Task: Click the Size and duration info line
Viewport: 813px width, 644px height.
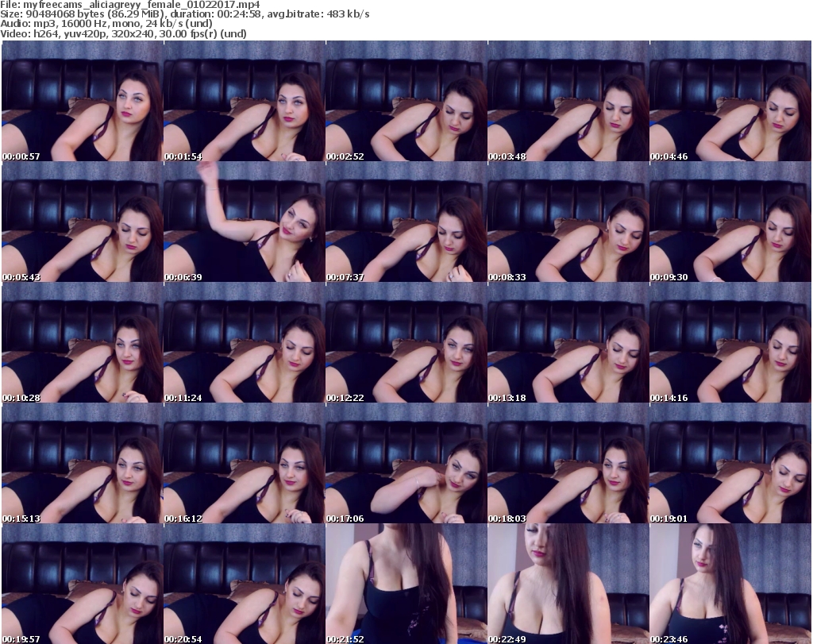Action: click(x=184, y=14)
